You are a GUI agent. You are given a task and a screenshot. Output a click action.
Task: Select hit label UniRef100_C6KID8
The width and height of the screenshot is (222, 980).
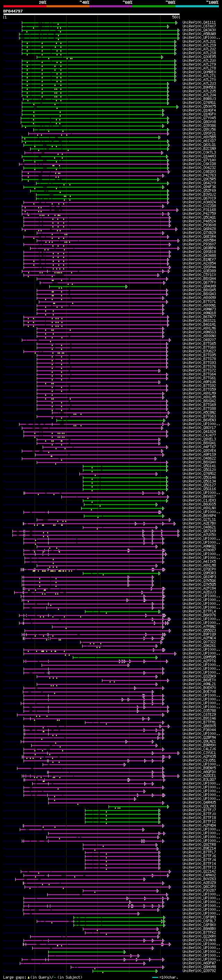[x=199, y=164]
